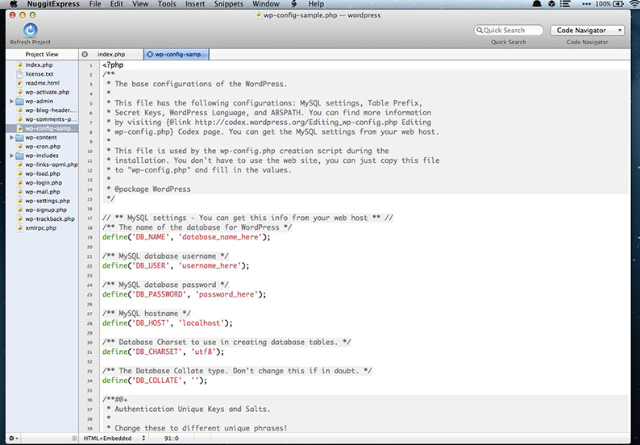
Task: Select wp-cron.php in project tree
Action: click(43, 147)
